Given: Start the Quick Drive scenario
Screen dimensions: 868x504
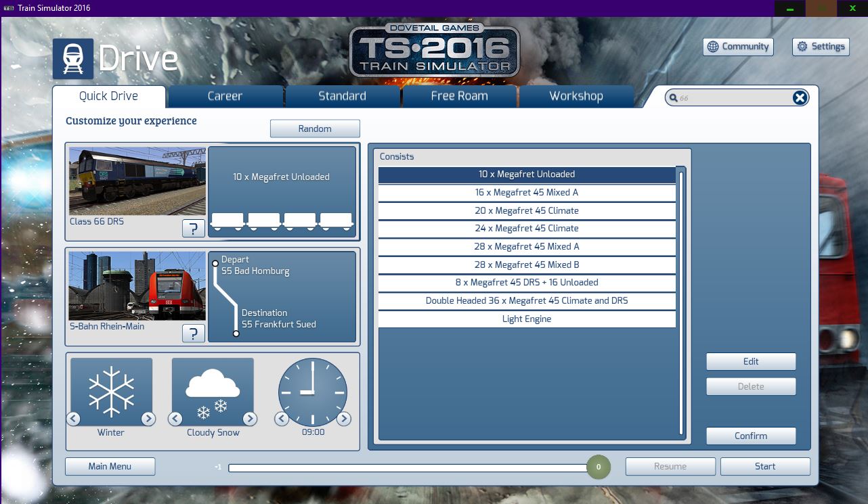Looking at the screenshot, I should pyautogui.click(x=765, y=467).
